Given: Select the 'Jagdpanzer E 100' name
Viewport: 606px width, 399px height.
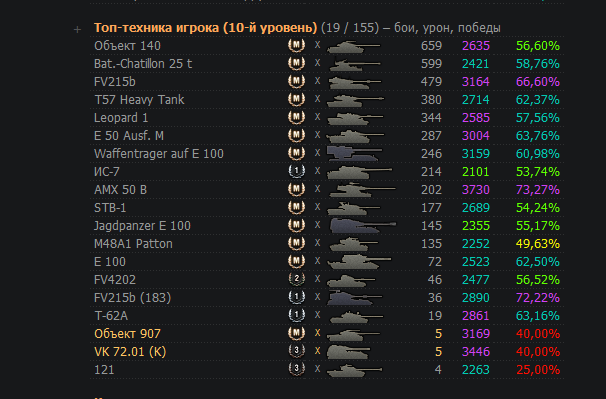Looking at the screenshot, I should point(142,225).
